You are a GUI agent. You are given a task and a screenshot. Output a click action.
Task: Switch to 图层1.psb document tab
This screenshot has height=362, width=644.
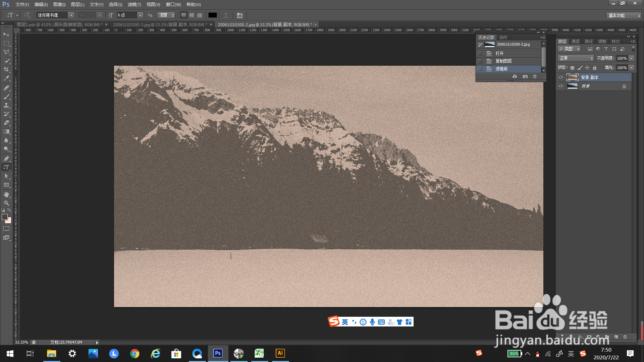coord(59,24)
